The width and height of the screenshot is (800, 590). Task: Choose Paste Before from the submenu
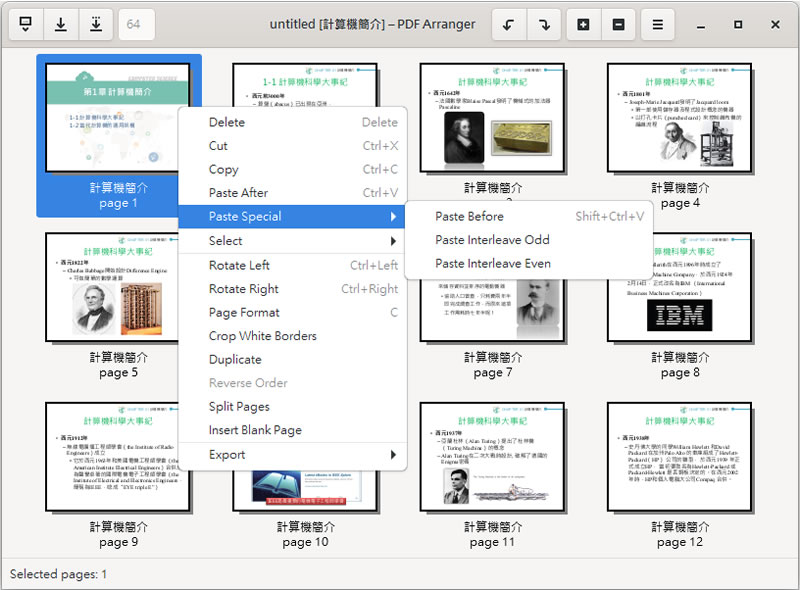(x=469, y=217)
